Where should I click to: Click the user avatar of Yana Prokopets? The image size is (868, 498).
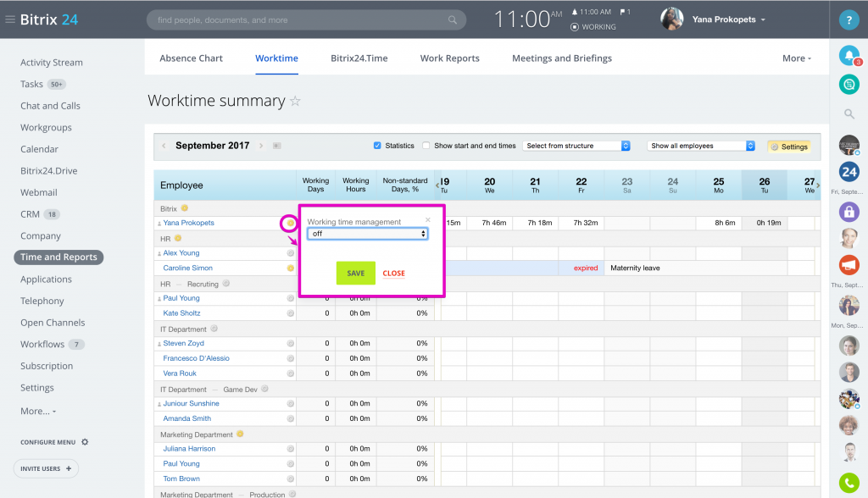[671, 19]
